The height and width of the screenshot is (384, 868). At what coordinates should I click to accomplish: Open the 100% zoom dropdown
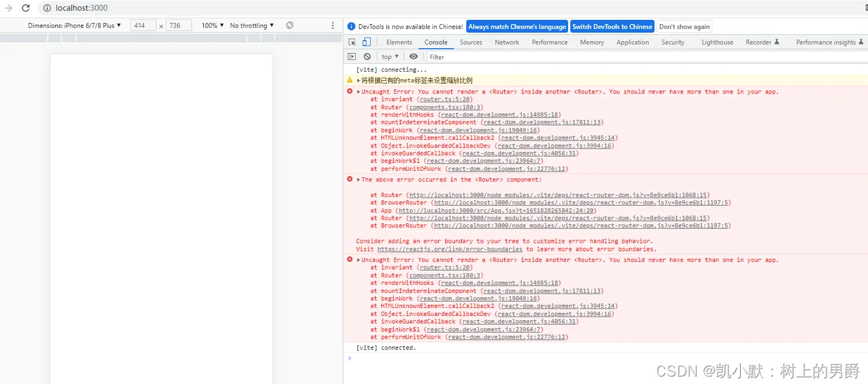[213, 25]
